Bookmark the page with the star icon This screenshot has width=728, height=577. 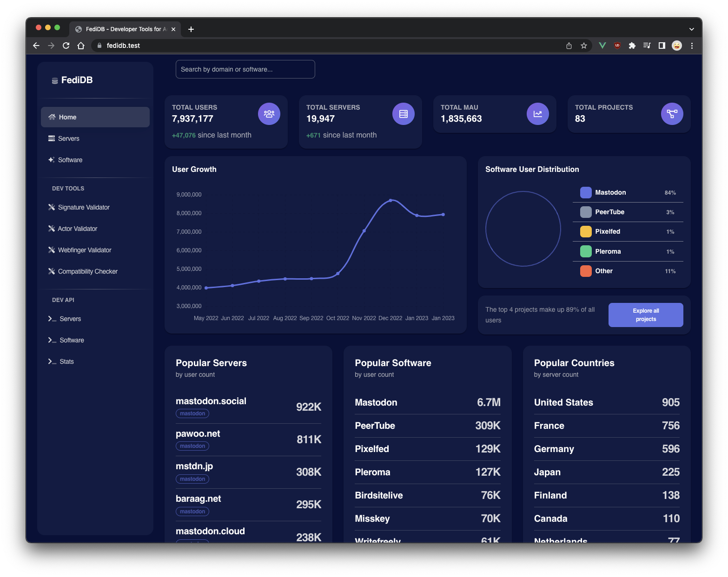click(x=584, y=46)
